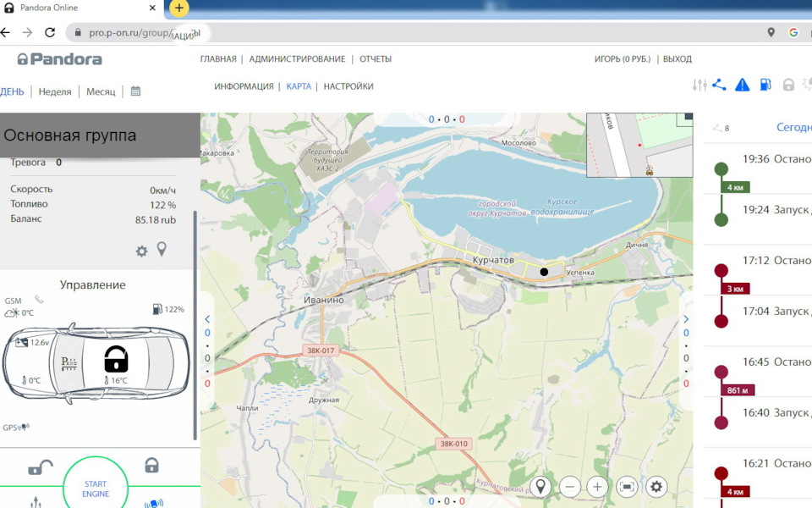This screenshot has height=508, width=812.
Task: Click the black vehicle marker on the map
Action: 544,272
